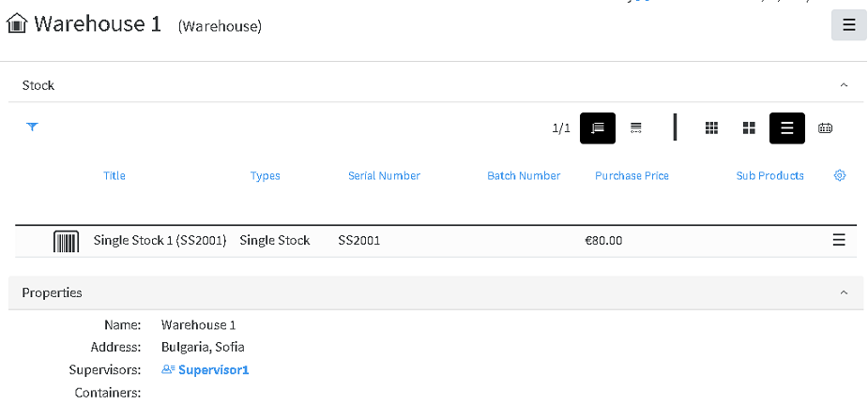This screenshot has height=404, width=868.
Task: Open the hamburger menu beside Warehouse 1 title
Action: pyautogui.click(x=848, y=25)
